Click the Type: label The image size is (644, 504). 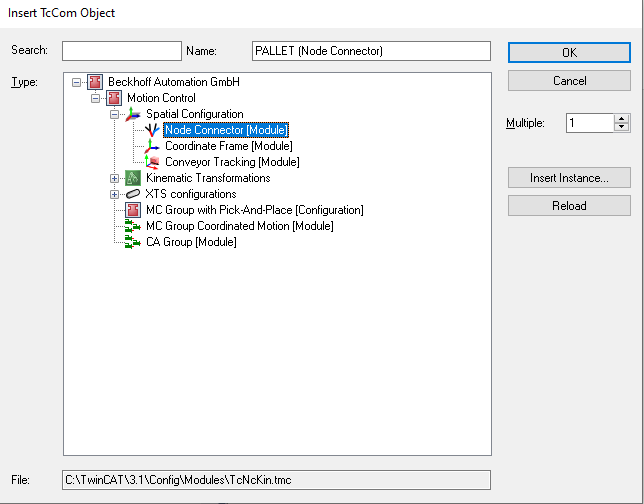tap(24, 82)
